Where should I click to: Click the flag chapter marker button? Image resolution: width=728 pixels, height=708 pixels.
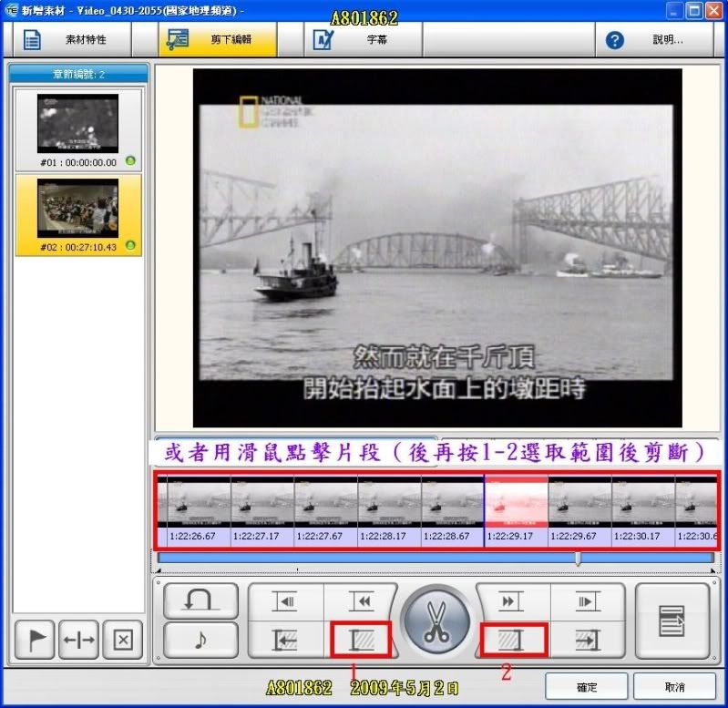35,640
